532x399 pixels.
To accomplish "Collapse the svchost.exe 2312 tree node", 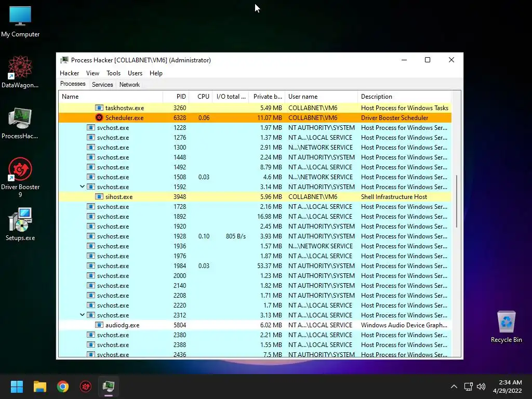I will (82, 315).
